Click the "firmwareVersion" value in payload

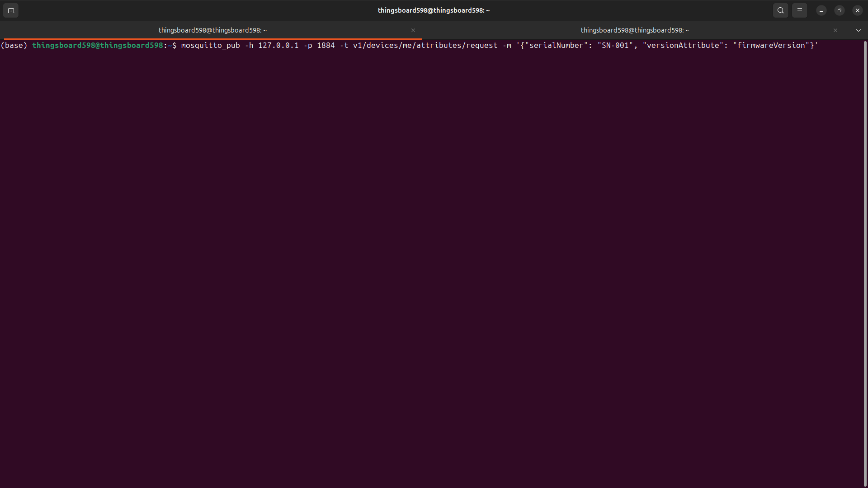pyautogui.click(x=771, y=45)
